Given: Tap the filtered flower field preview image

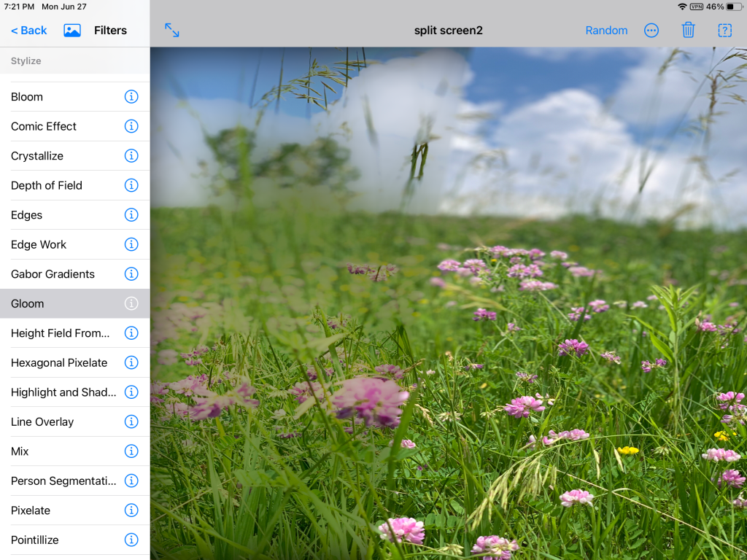Looking at the screenshot, I should [448, 303].
